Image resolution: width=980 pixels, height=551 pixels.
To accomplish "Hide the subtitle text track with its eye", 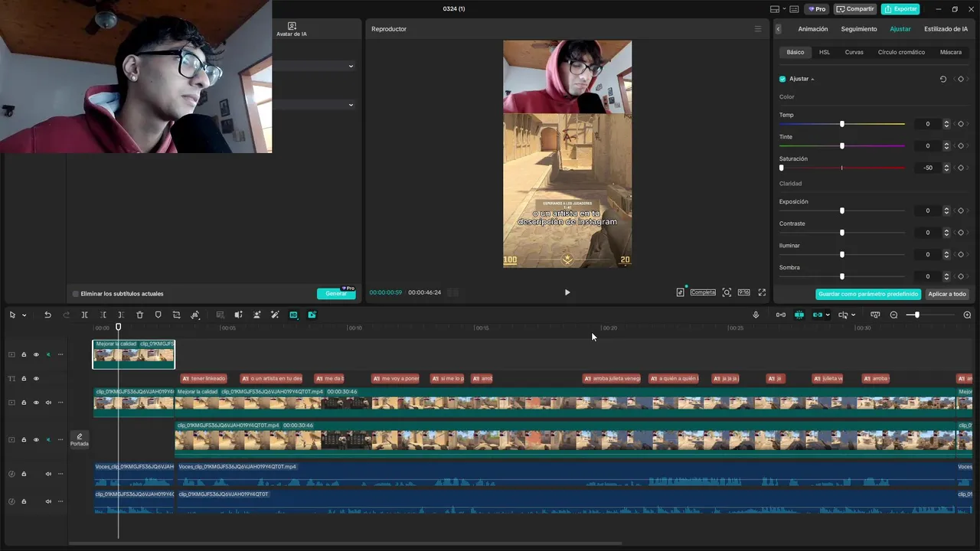I will click(36, 378).
